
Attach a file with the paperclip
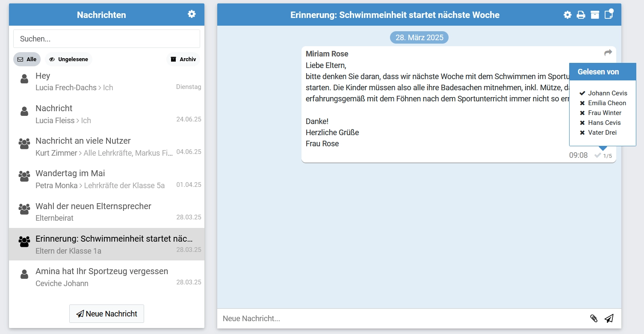point(594,318)
